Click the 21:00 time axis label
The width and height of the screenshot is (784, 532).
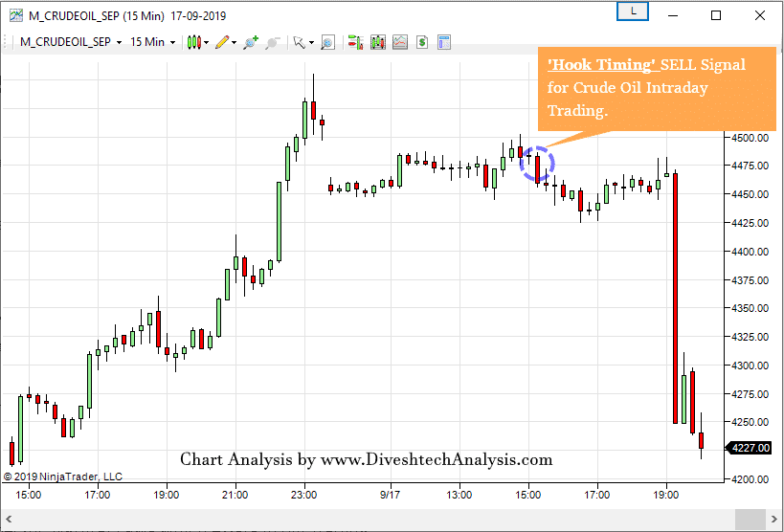[x=235, y=496]
